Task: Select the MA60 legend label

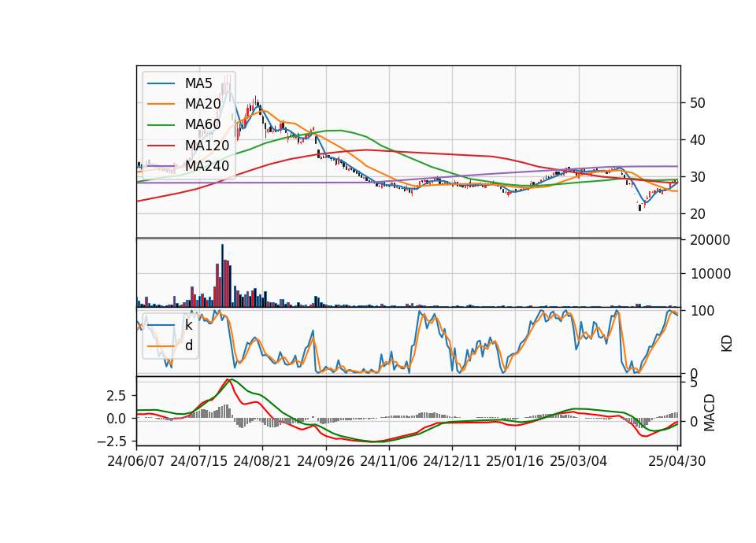Action: (x=202, y=124)
